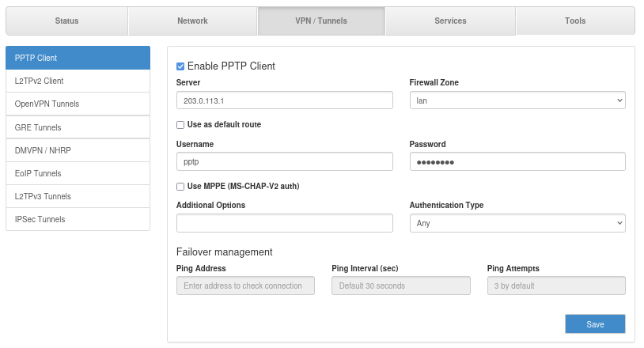Viewport: 644px width, 348px height.
Task: Open EoIP Tunnels from sidebar
Action: (x=78, y=173)
